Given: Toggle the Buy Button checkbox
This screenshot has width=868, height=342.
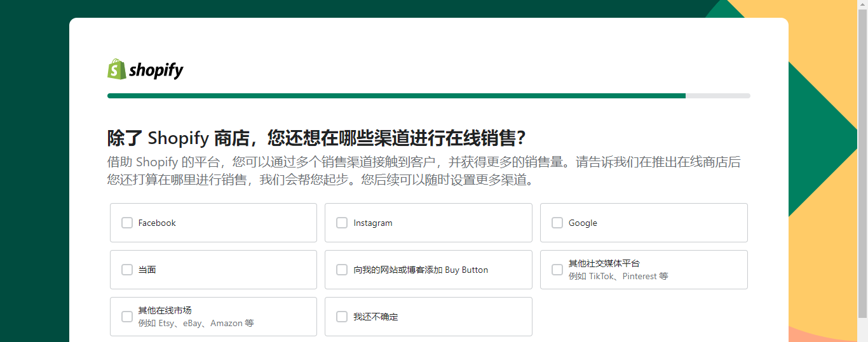Looking at the screenshot, I should tap(342, 270).
